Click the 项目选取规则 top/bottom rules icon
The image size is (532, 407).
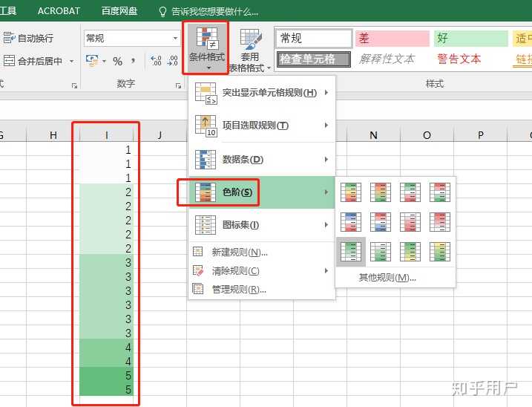[206, 126]
